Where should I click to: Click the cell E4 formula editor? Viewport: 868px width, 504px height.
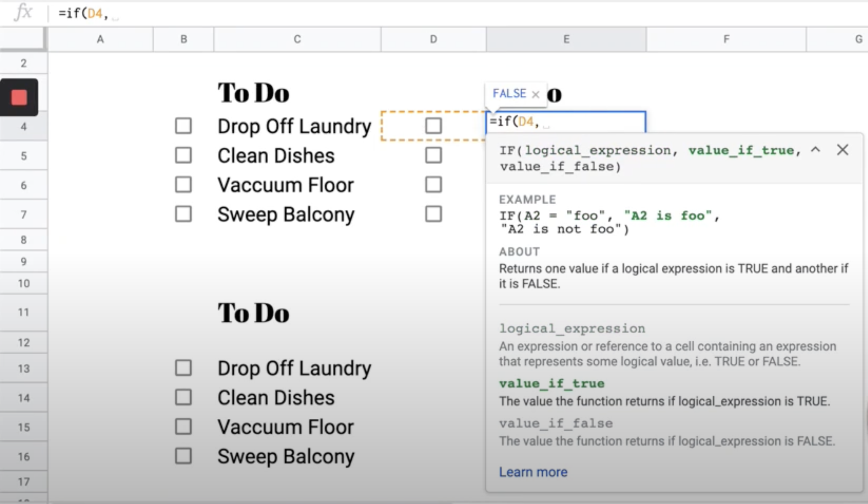tap(590, 122)
